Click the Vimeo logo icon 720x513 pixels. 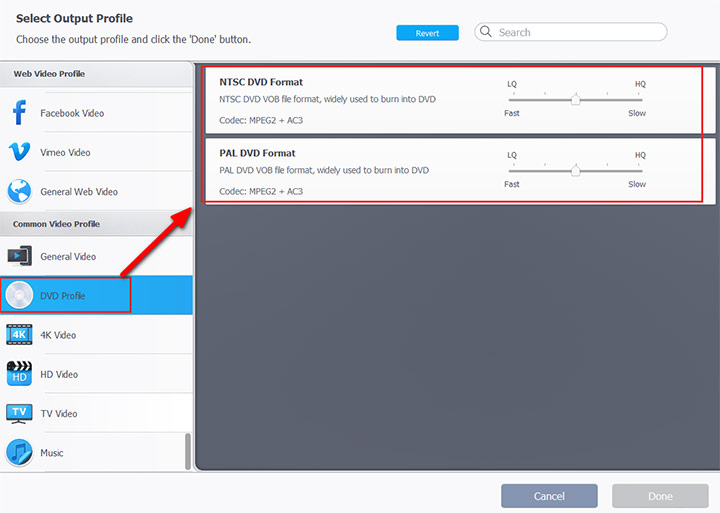point(19,152)
